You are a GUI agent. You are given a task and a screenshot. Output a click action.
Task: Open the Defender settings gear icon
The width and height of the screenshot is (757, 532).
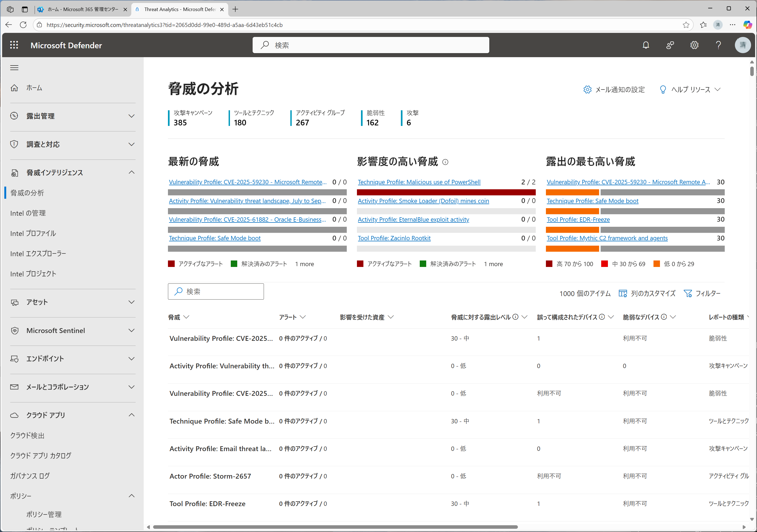coord(694,45)
